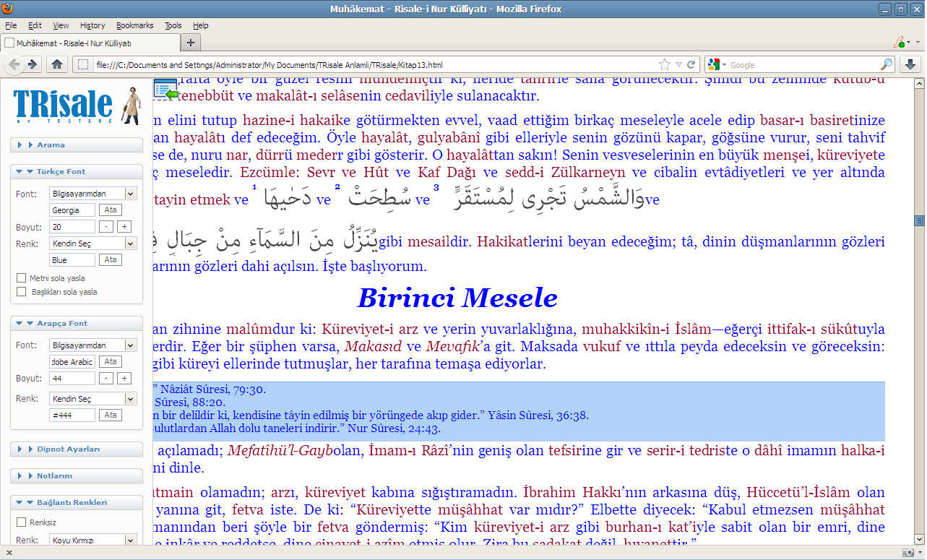Apply Adobe Arabic font with Ata button
The height and width of the screenshot is (560, 927).
(111, 361)
